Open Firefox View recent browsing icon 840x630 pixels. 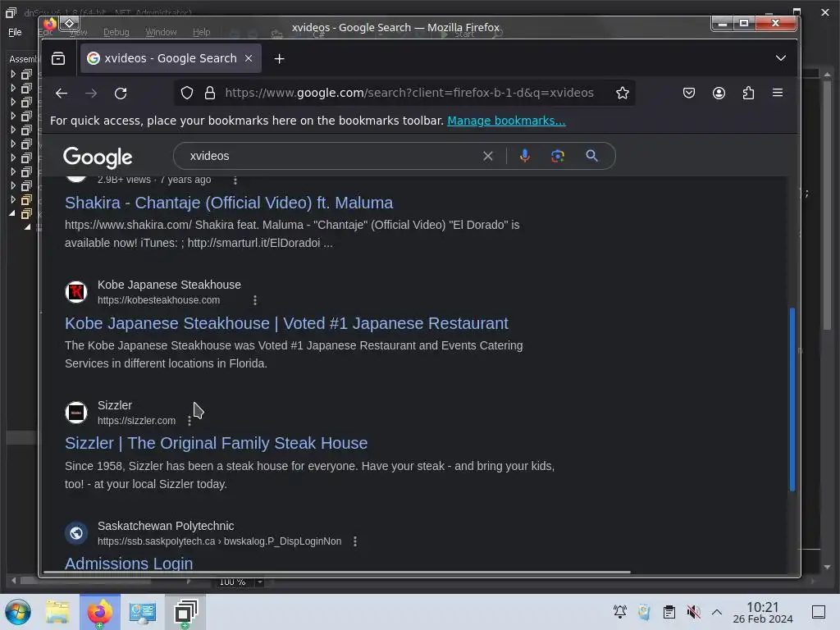58,58
